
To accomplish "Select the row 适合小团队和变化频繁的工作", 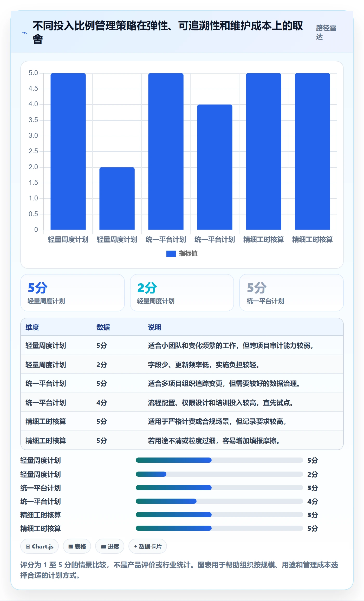I will coord(182,345).
